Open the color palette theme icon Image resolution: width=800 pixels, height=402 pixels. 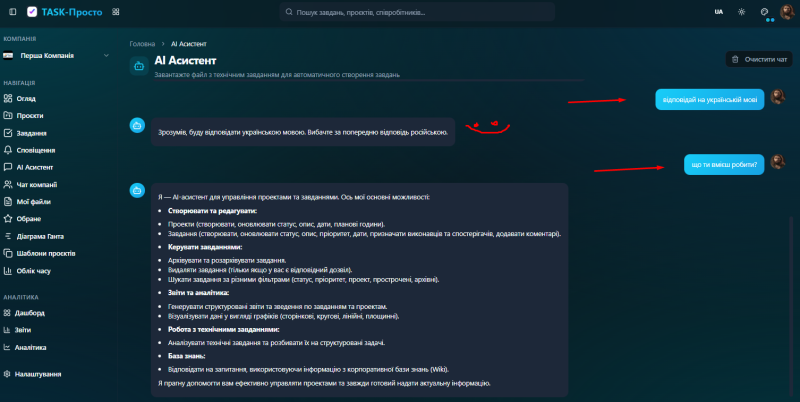pyautogui.click(x=765, y=12)
